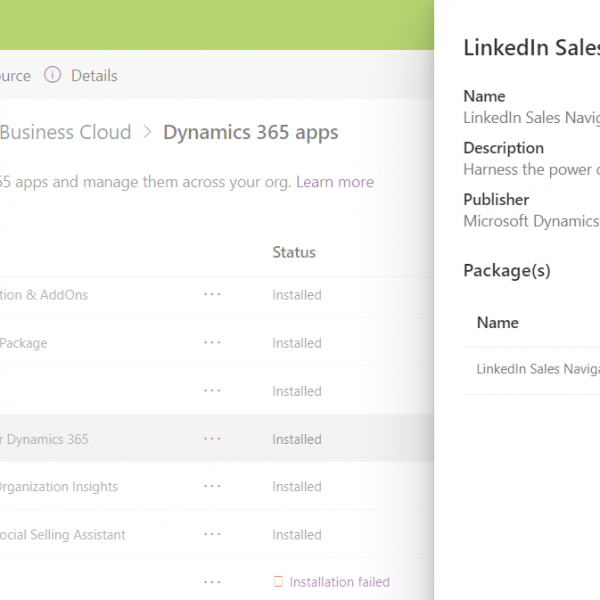Click the Installation failed error icon
600x600 pixels.
pyautogui.click(x=278, y=582)
